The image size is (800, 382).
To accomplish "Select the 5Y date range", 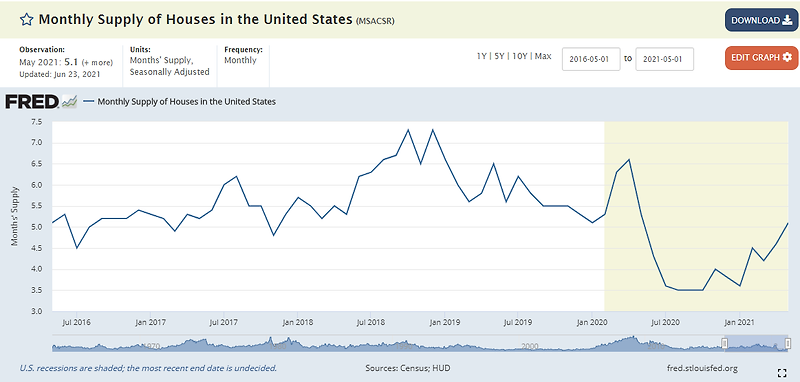I will 499,57.
